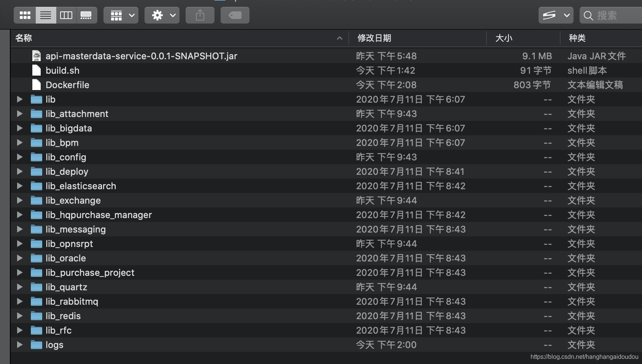This screenshot has height=364, width=642.
Task: Select the lib_attachment row name
Action: point(77,114)
